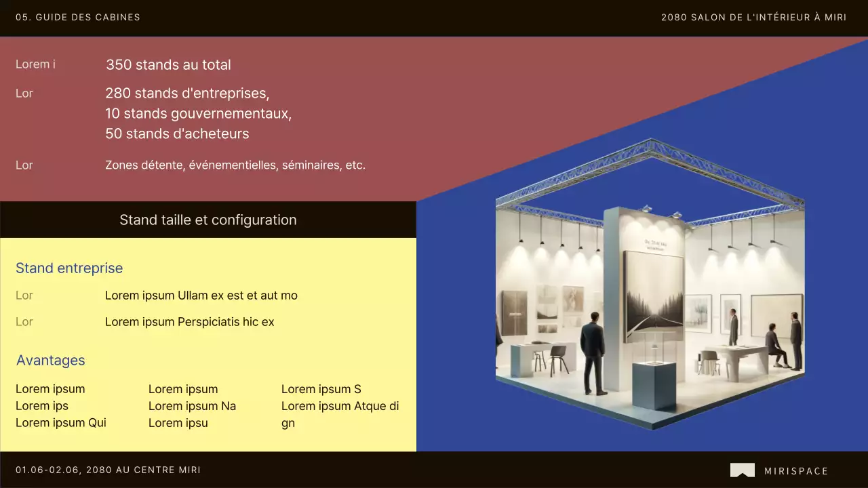868x488 pixels.
Task: Select the 'Stand taille et configuration' banner
Action: click(x=208, y=220)
